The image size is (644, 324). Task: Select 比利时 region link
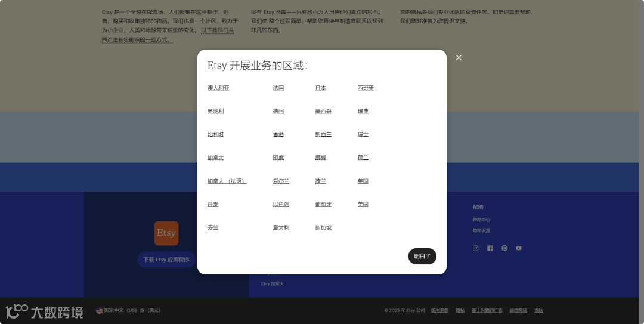215,134
